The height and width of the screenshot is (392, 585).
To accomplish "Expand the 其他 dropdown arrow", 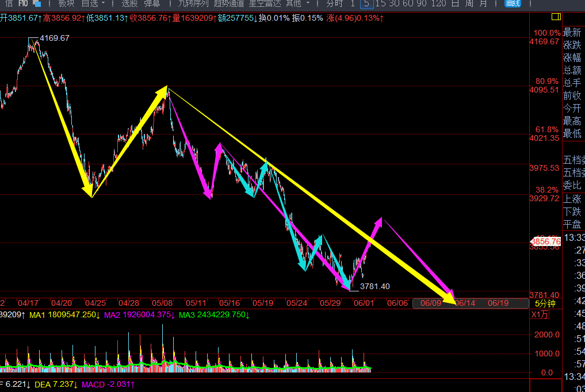I will pyautogui.click(x=308, y=3).
